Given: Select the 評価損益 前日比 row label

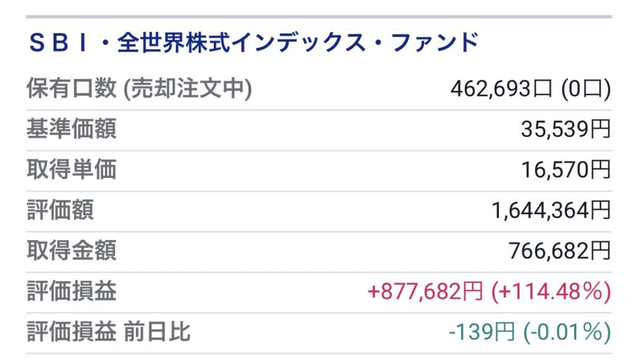Looking at the screenshot, I should pyautogui.click(x=108, y=332).
